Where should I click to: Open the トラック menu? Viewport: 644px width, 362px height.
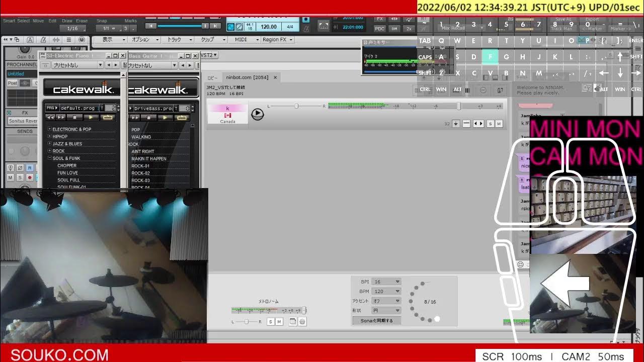point(178,40)
